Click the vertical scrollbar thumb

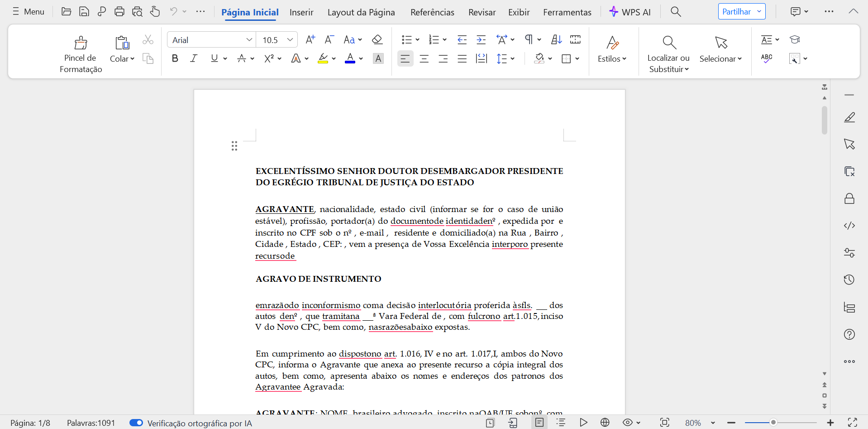(825, 120)
